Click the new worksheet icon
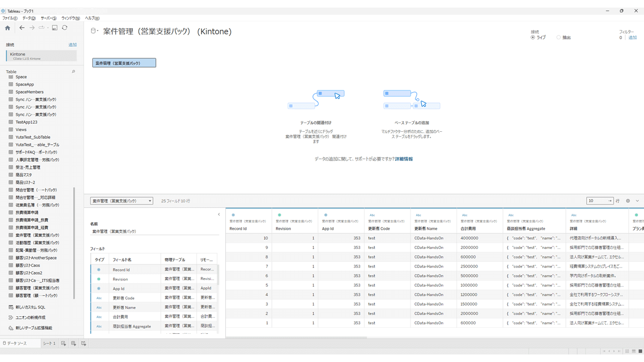Viewport: 644px width, 362px height. (x=63, y=343)
